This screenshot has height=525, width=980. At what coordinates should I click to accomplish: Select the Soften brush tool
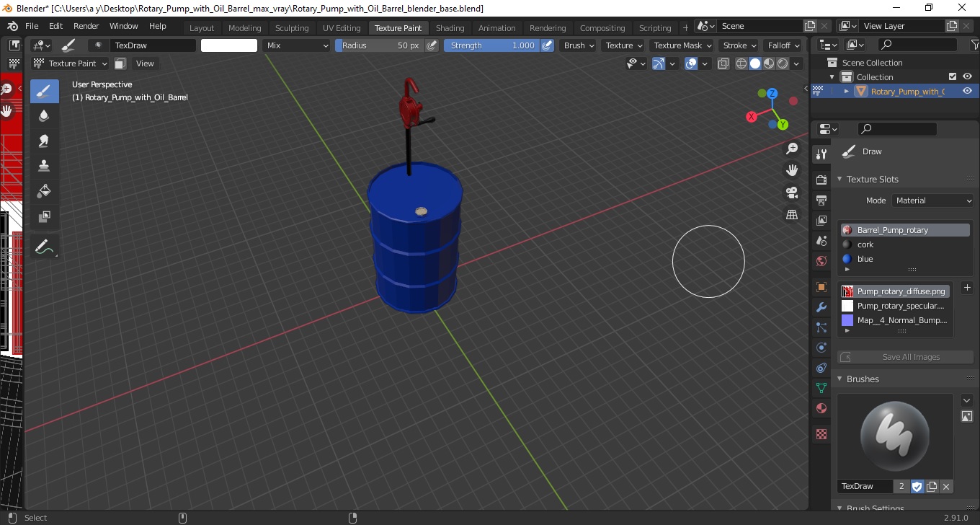[x=44, y=115]
